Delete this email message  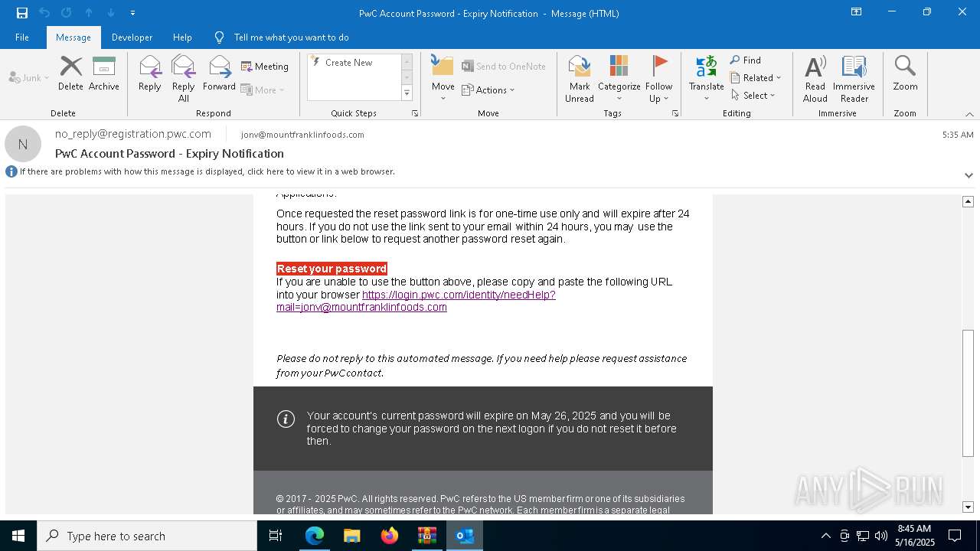70,73
